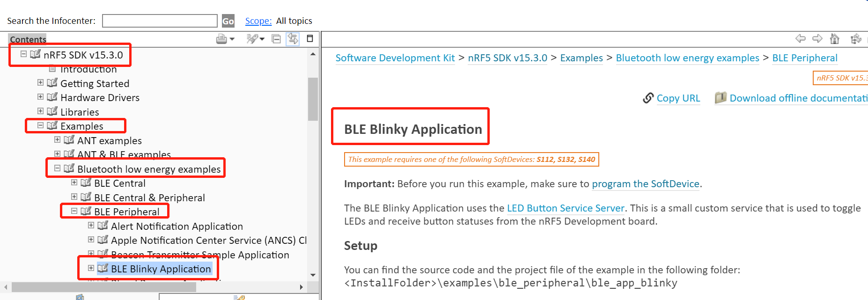
Task: Collapse the nRF5 SDK v15.3.0 node
Action: [23, 54]
